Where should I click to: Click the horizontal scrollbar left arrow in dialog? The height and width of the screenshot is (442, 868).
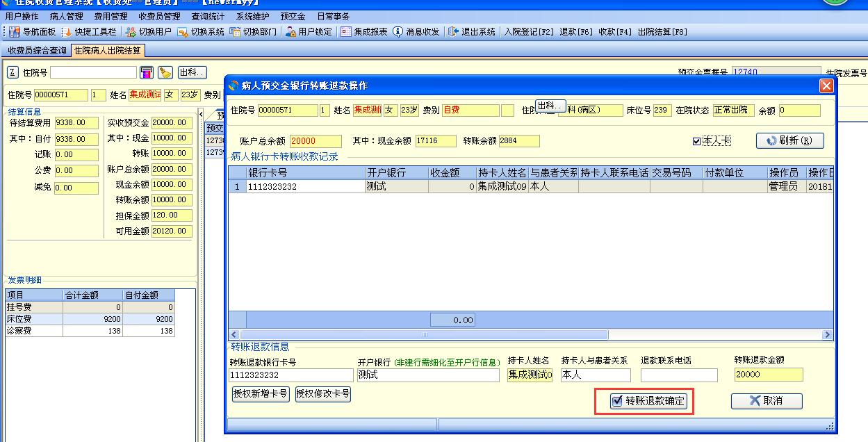click(235, 335)
